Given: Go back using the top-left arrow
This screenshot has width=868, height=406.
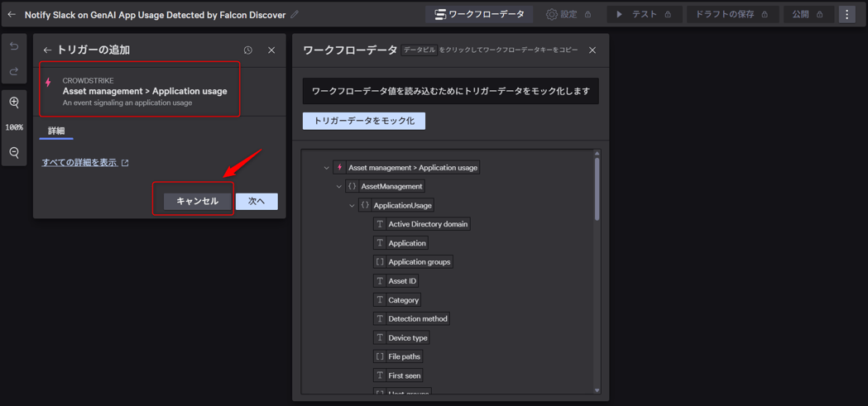Looking at the screenshot, I should click(12, 14).
